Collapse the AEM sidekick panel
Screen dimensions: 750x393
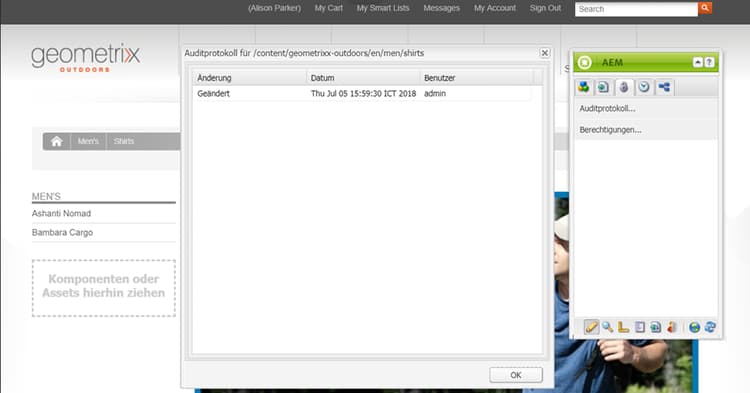(x=698, y=62)
